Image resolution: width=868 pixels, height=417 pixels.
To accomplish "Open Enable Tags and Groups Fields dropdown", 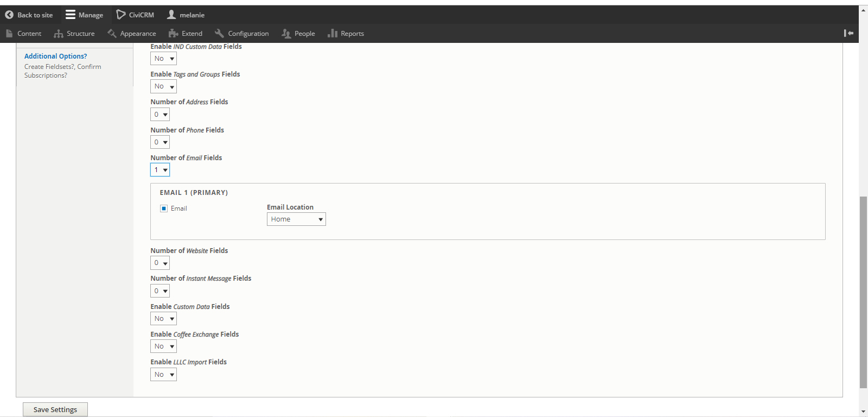I will [x=163, y=86].
